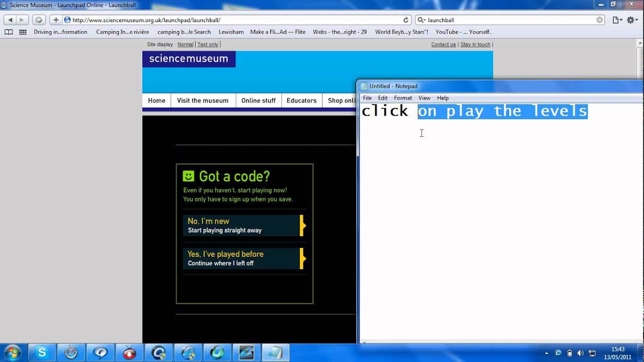The height and width of the screenshot is (362, 644).
Task: Click the word "click" in Notepad
Action: coord(385,111)
